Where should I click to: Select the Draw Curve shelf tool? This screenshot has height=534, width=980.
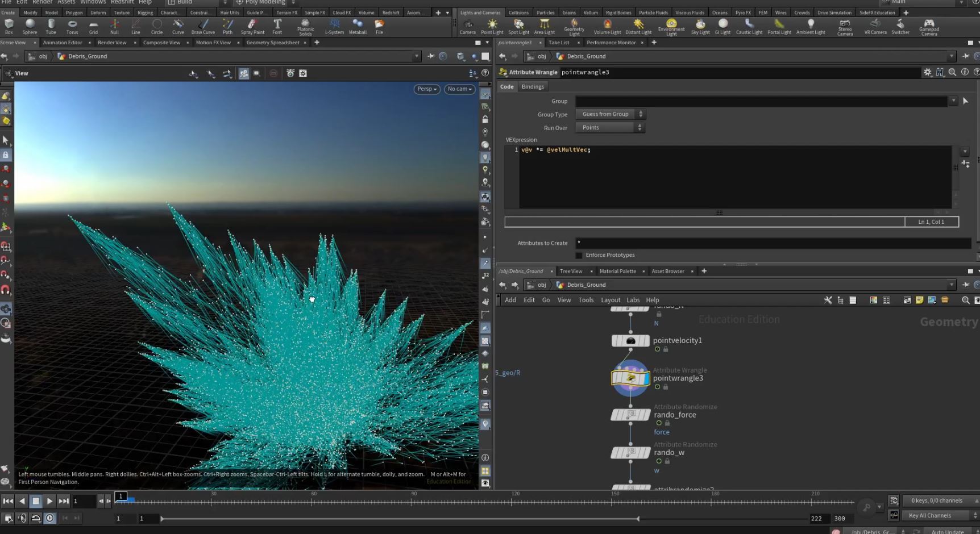(203, 26)
